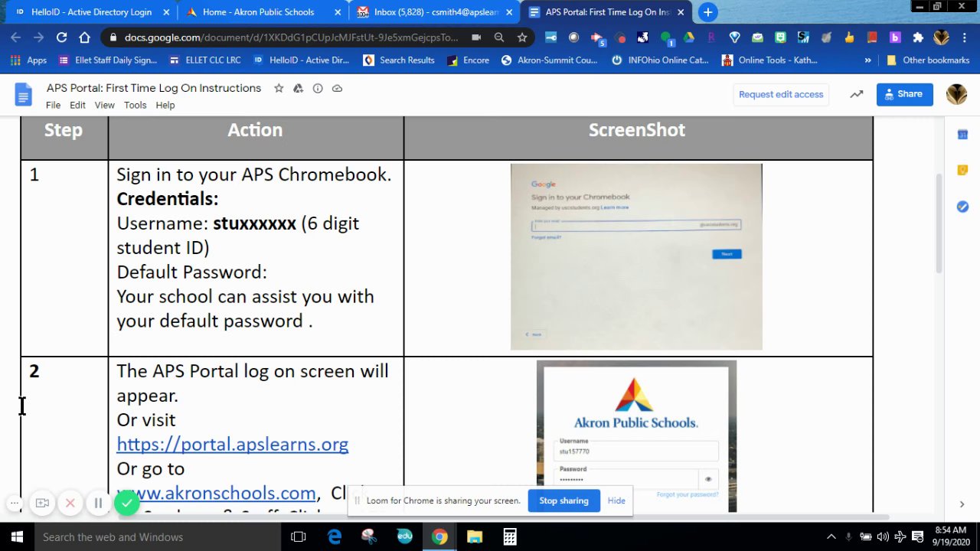Image resolution: width=980 pixels, height=551 pixels.
Task: Expand the hidden bookmarks chevron
Action: coord(867,60)
